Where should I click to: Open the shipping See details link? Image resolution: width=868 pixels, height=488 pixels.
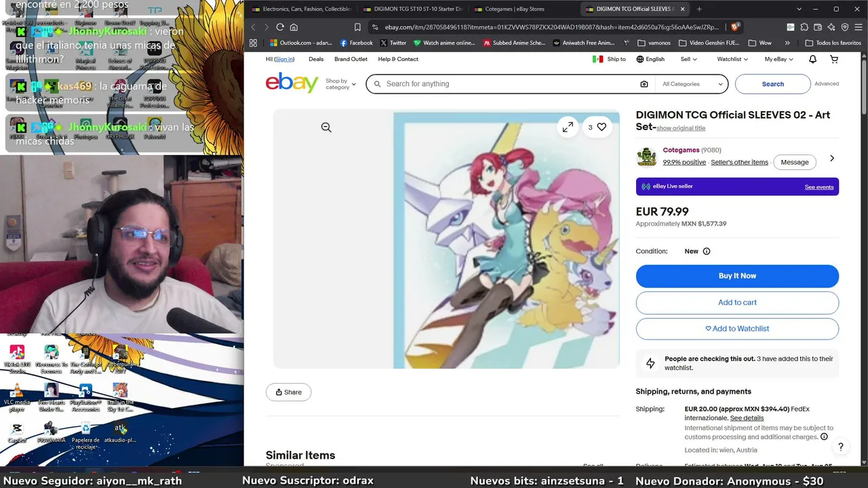pyautogui.click(x=747, y=418)
